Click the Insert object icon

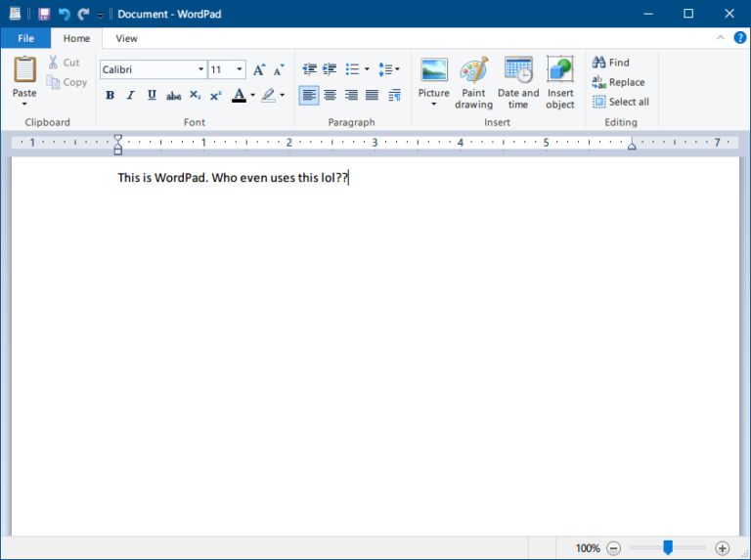coord(560,70)
